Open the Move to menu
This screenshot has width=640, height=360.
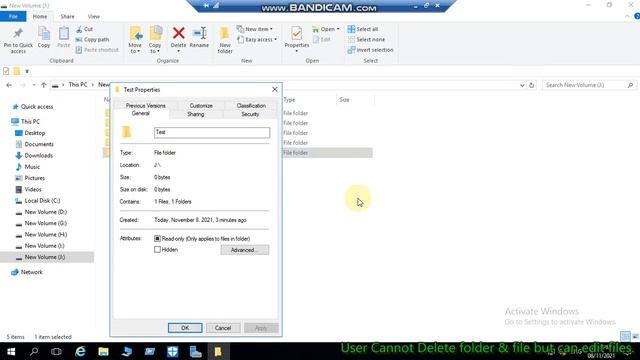click(x=135, y=40)
